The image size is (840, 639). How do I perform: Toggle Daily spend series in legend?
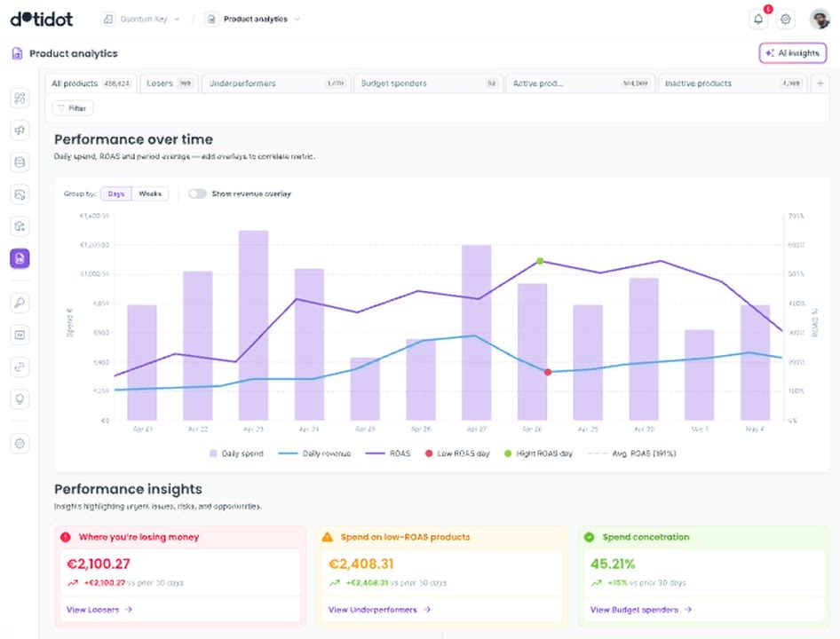(236, 454)
